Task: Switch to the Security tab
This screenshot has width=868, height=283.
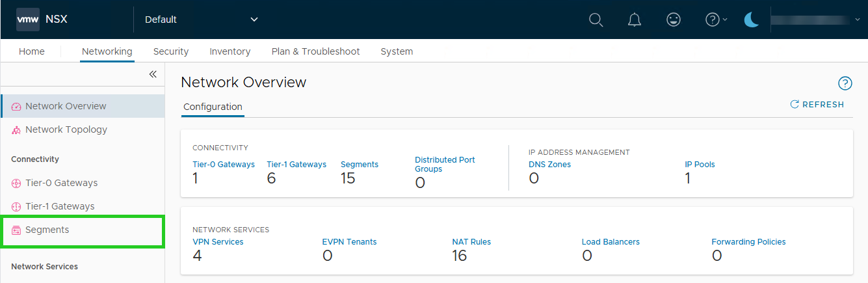Action: click(x=171, y=51)
